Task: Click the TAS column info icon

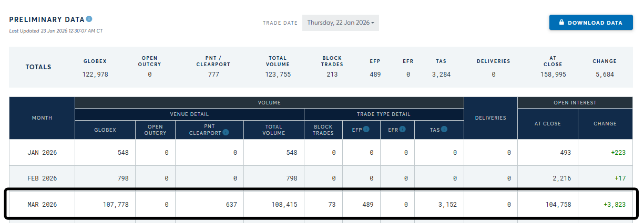Action: (444, 129)
